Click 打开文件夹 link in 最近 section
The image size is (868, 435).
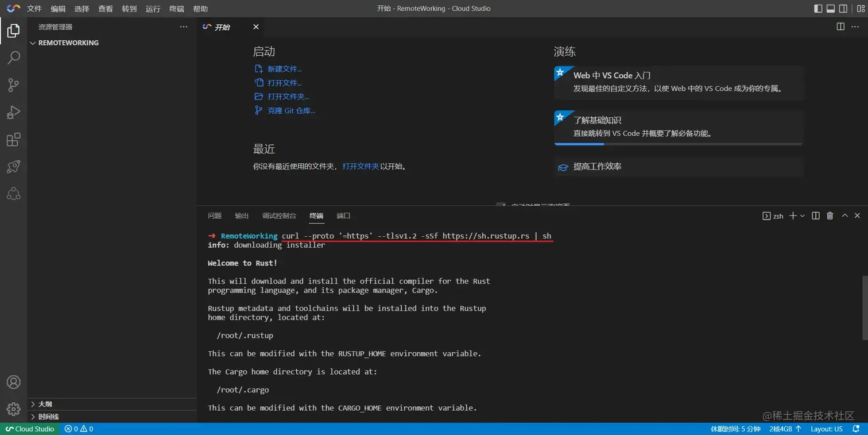point(361,166)
